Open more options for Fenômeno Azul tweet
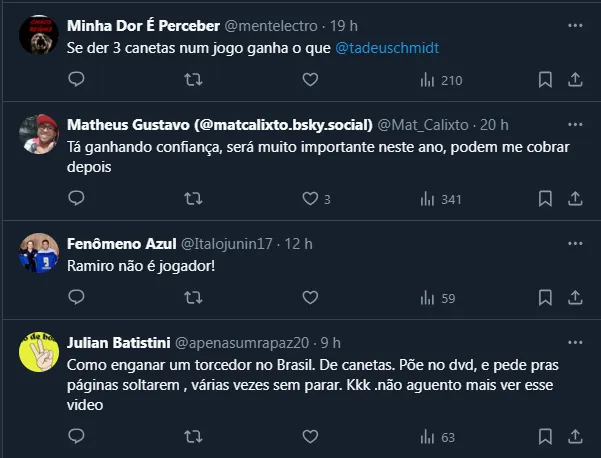 [574, 242]
